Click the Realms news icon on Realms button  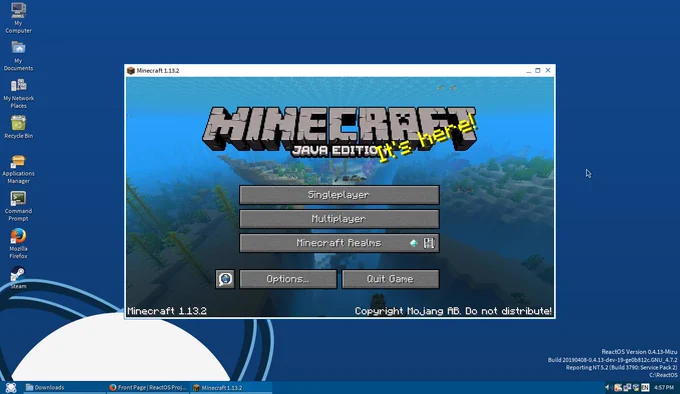click(429, 243)
